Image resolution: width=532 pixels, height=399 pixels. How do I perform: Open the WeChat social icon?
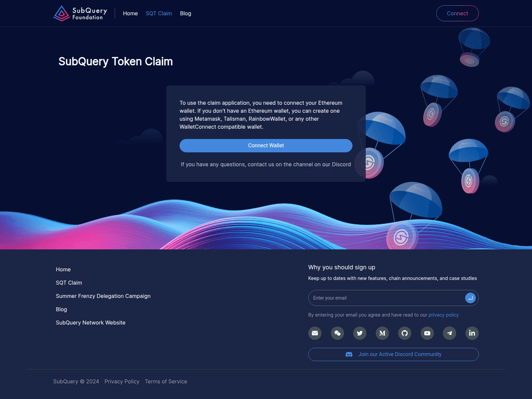click(x=337, y=333)
